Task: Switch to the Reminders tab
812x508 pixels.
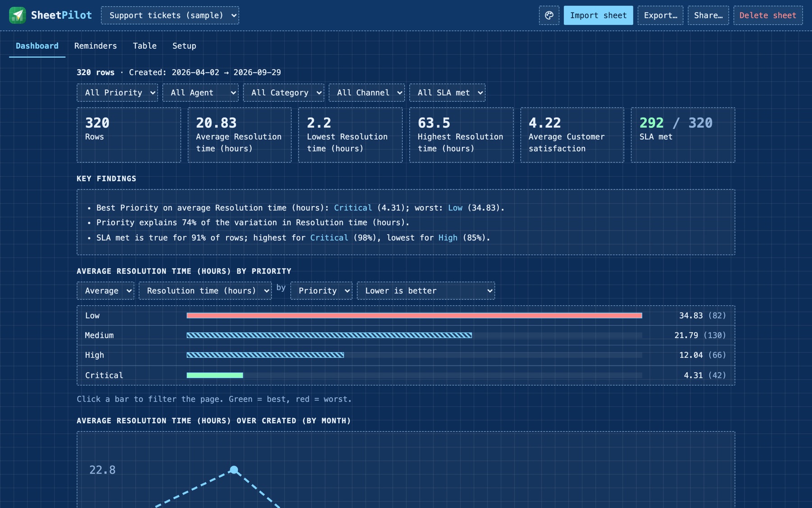Action: pyautogui.click(x=96, y=46)
